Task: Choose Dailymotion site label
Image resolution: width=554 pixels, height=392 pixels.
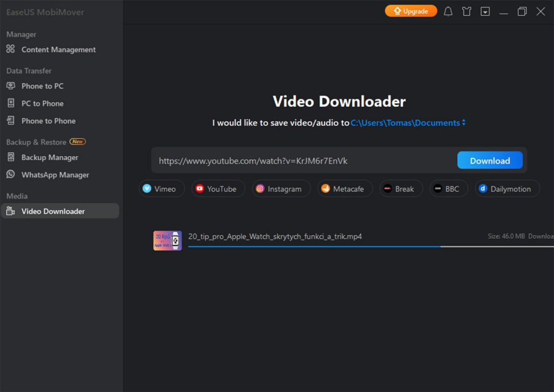Action: click(511, 189)
